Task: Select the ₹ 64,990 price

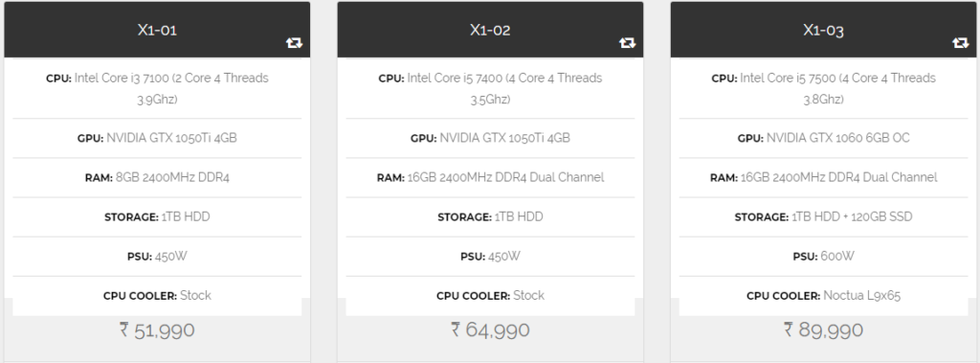Action: 490,329
